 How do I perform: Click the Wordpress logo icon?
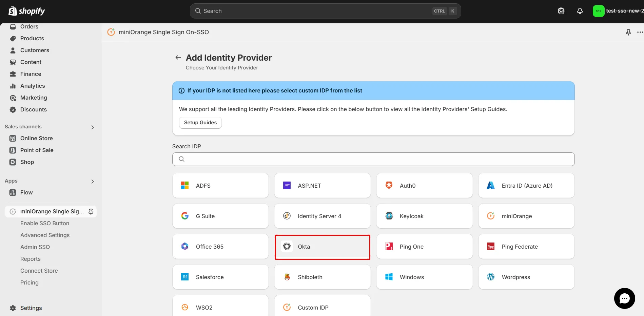coord(491,277)
